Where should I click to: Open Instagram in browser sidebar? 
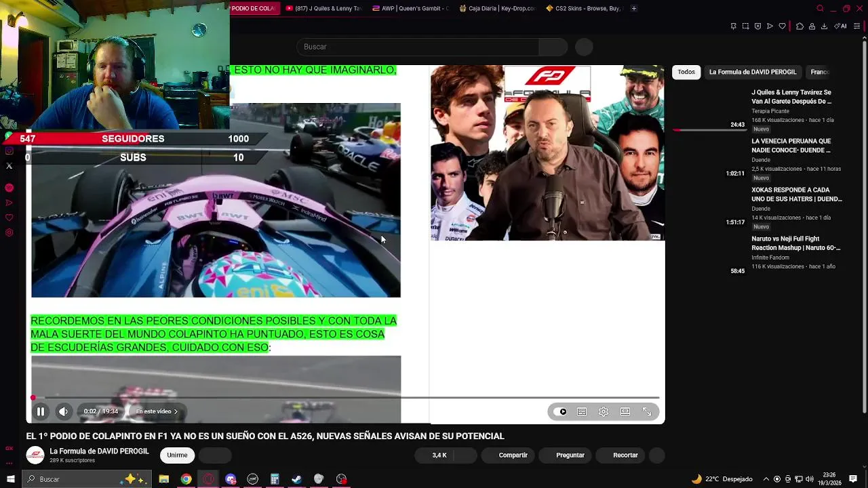coord(9,151)
